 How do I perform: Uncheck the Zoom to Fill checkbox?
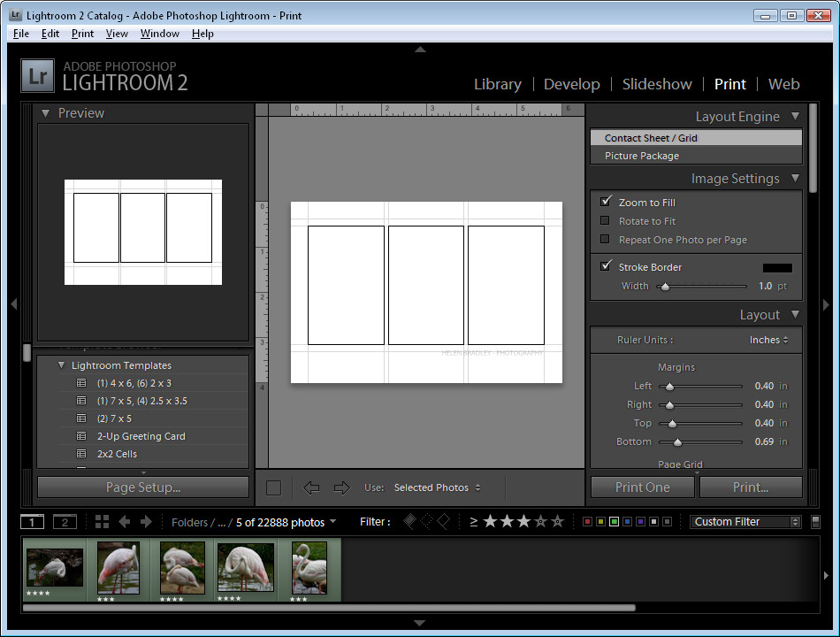click(606, 202)
